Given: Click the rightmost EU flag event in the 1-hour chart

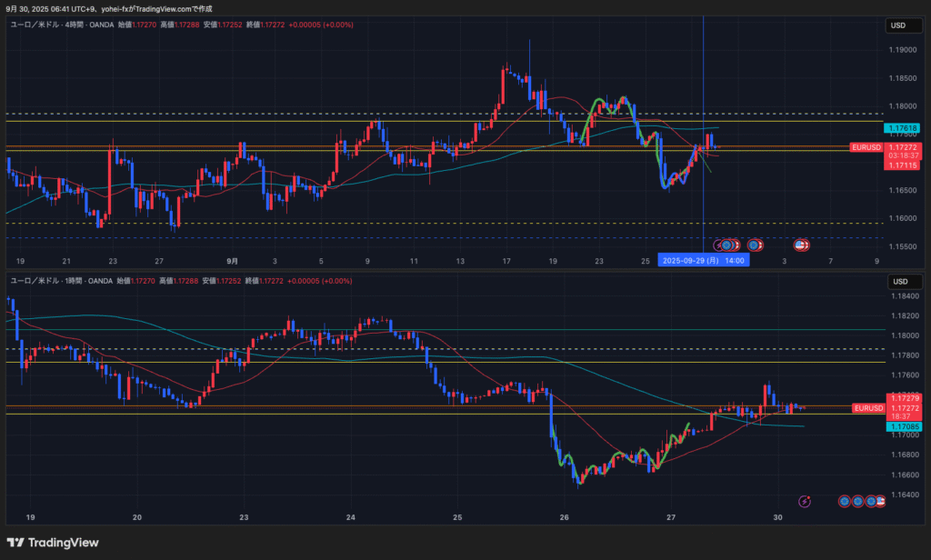Looking at the screenshot, I should click(871, 501).
